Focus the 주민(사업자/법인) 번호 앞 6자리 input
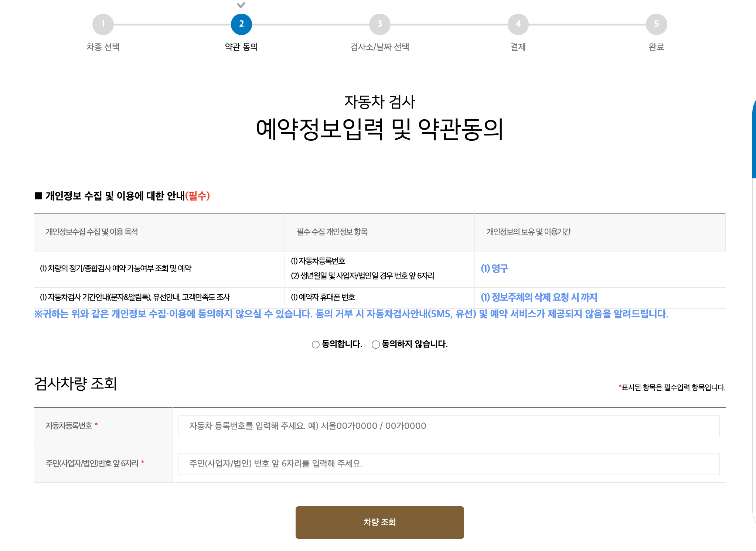 (449, 464)
